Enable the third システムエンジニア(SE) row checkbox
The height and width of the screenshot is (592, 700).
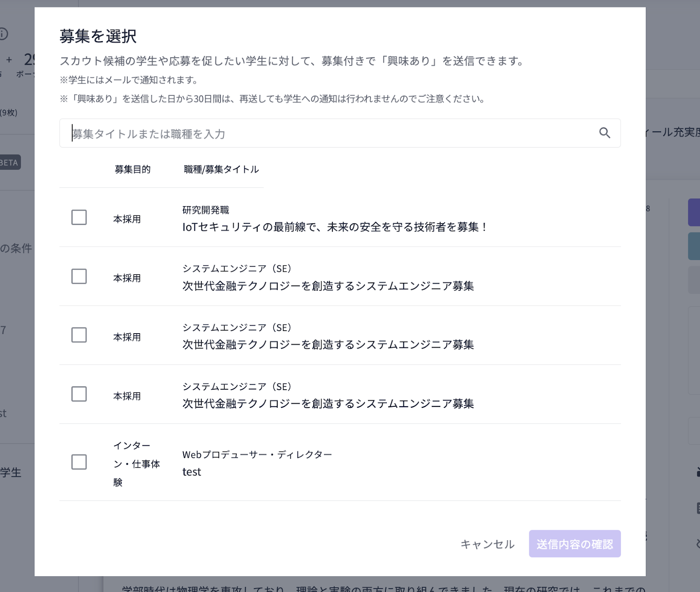coord(79,394)
